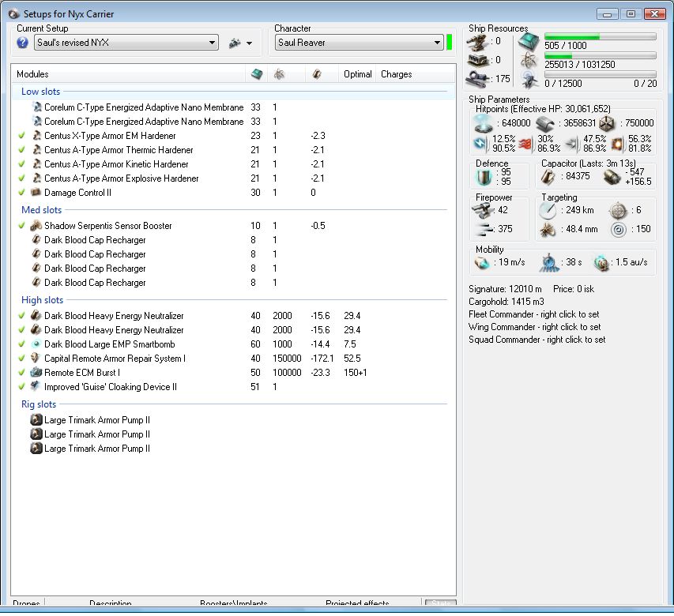Viewport: 674px width, 616px height.
Task: Click the Modules column header
Action: 129,74
